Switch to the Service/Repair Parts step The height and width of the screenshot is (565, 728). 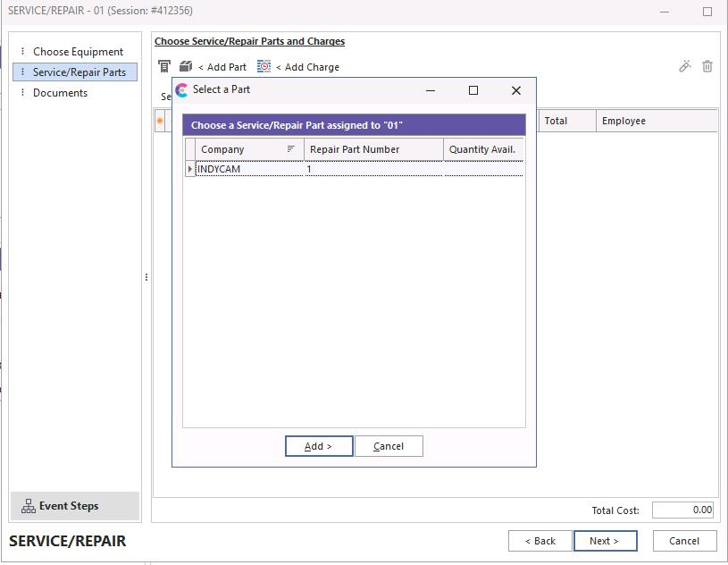pos(79,72)
